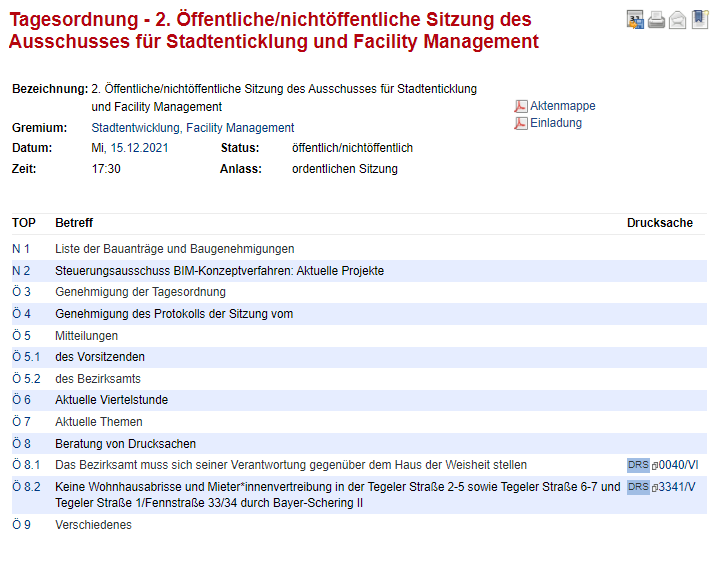The height and width of the screenshot is (569, 724).
Task: Click the red 'Tagesordnung' page heading
Action: (x=274, y=30)
